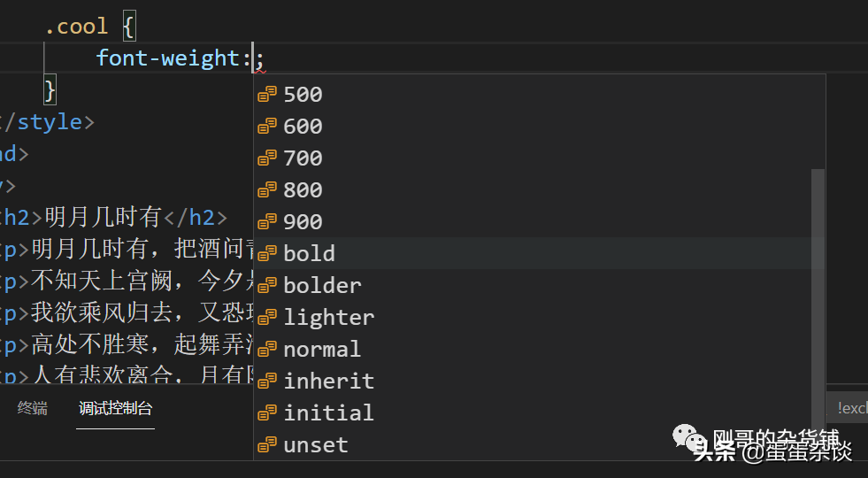This screenshot has width=868, height=478.
Task: Click the suggestion list scrollbar
Action: (818, 283)
